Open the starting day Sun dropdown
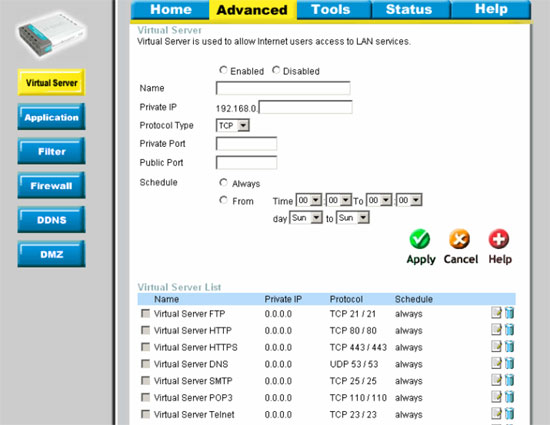The width and height of the screenshot is (550, 425). pos(306,218)
